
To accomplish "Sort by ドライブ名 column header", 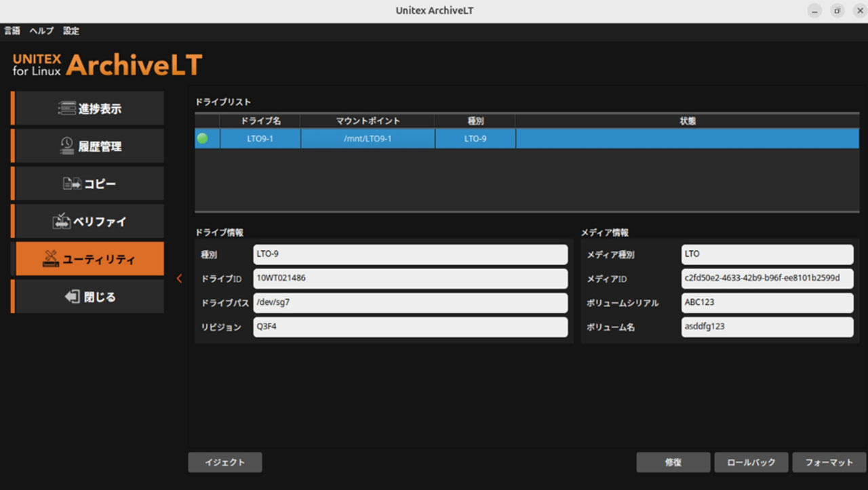I will click(260, 121).
